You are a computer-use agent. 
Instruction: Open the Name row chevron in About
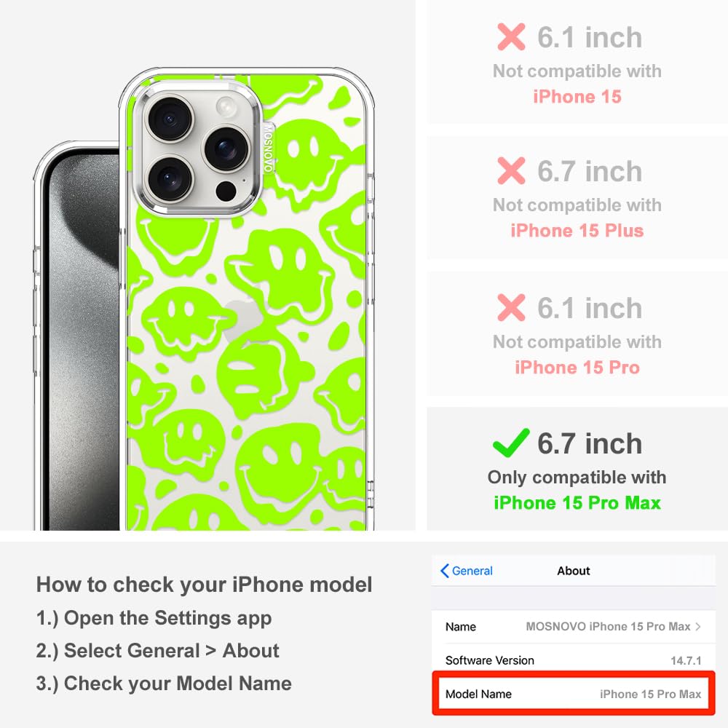[698, 626]
